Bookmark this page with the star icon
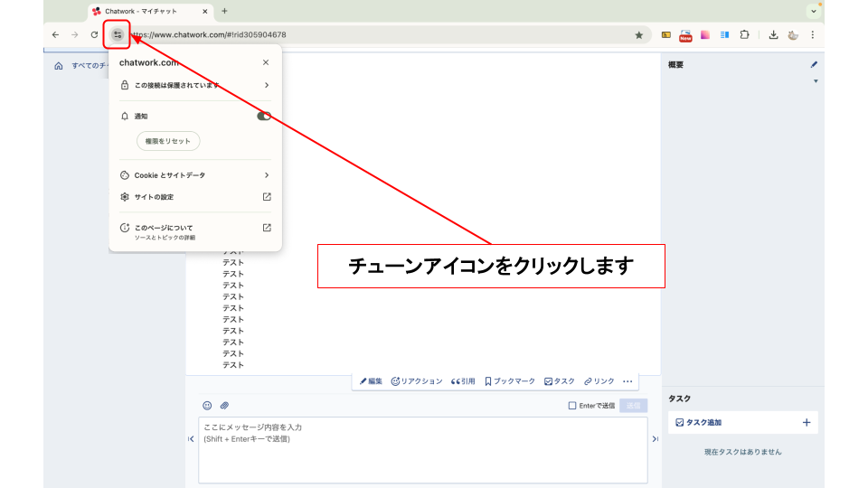This screenshot has height=488, width=868. coord(639,35)
